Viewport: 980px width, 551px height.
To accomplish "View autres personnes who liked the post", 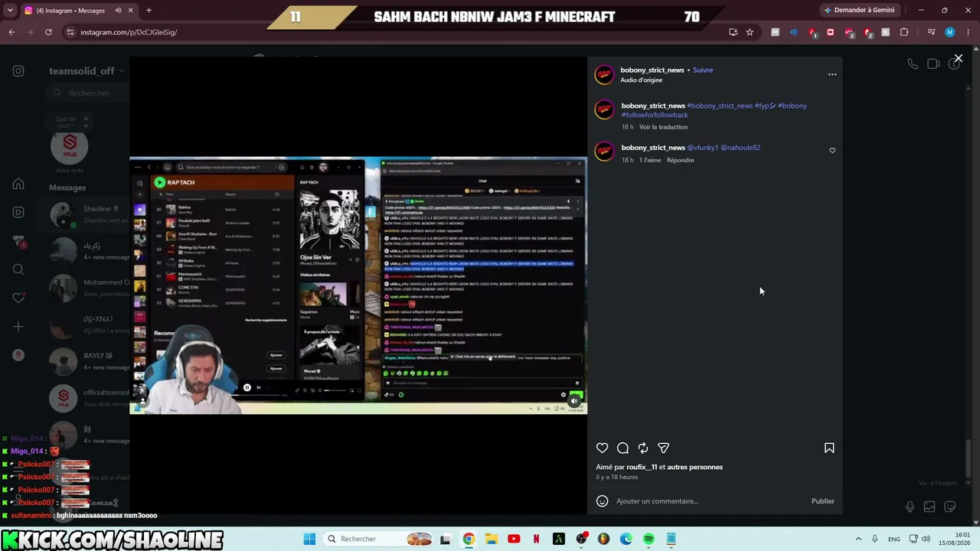I will click(694, 467).
